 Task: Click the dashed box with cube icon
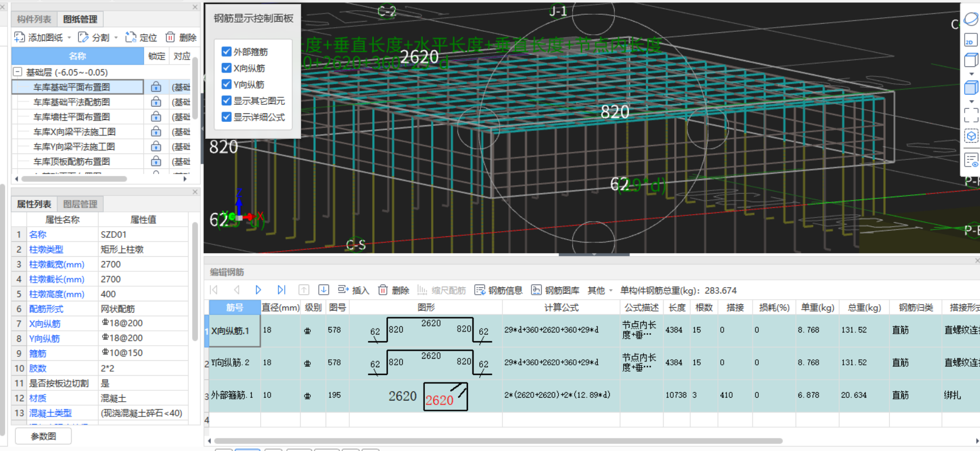(971, 136)
